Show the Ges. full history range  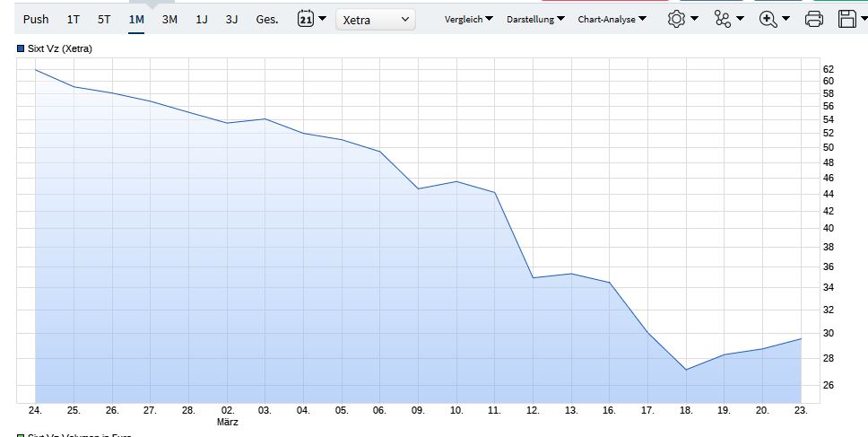[266, 19]
